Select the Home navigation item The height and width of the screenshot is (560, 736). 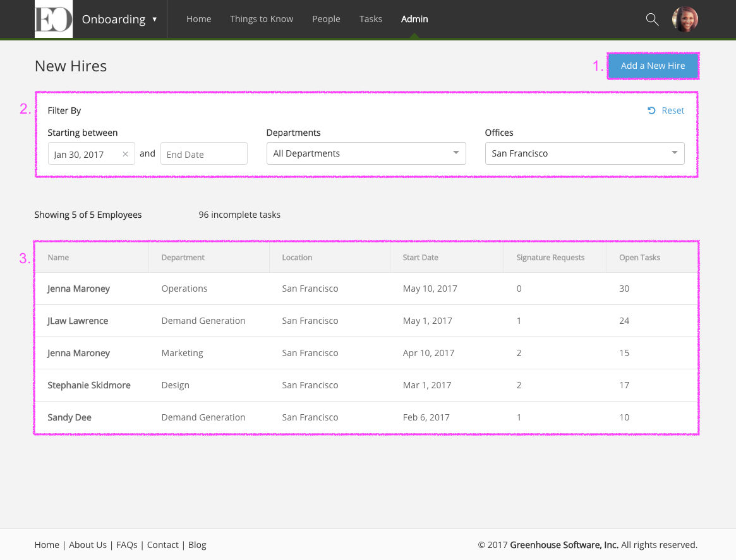(198, 19)
